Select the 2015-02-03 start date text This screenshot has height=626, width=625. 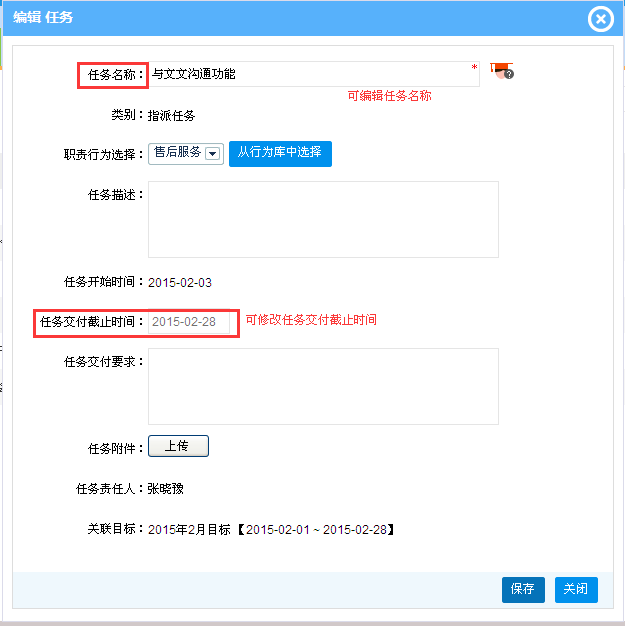[x=180, y=283]
